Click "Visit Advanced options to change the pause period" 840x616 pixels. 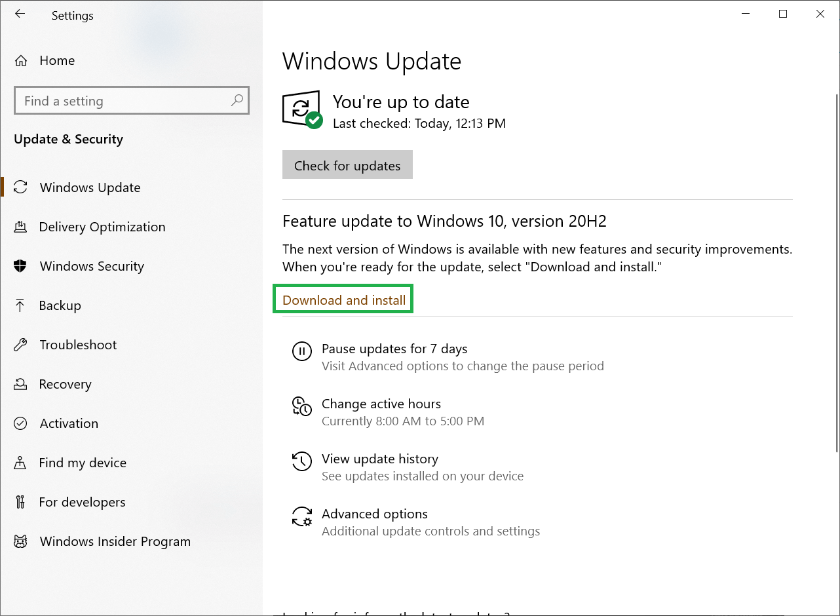point(463,366)
